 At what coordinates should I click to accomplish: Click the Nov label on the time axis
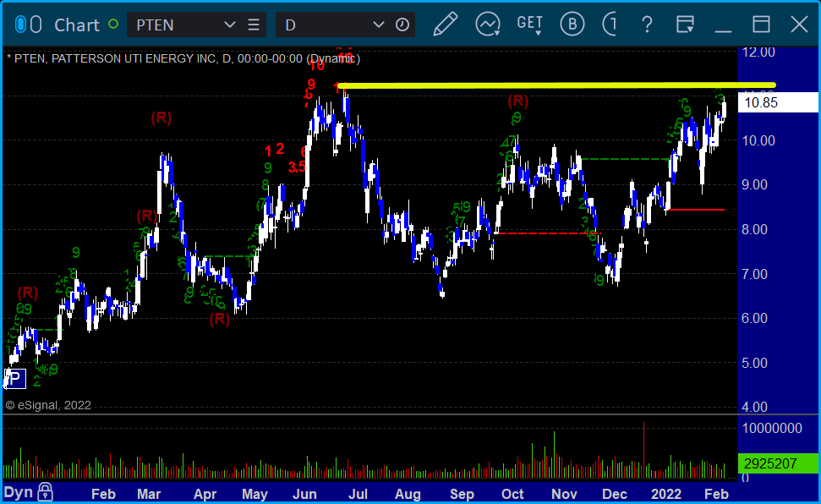click(x=564, y=494)
